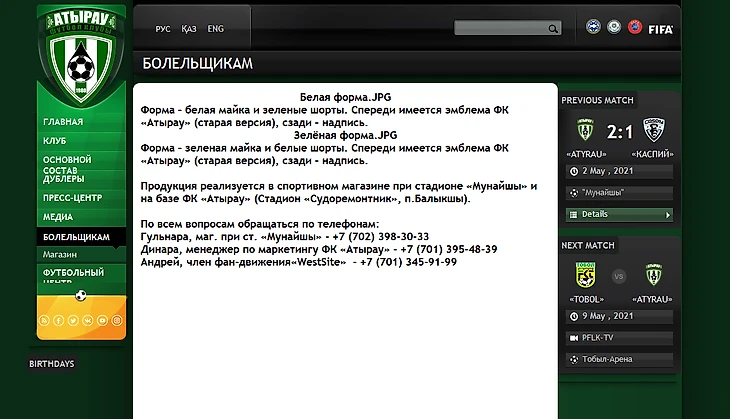This screenshot has height=419, width=730.
Task: Click the ball icon beside "Мунайшы" stadium
Action: (574, 193)
